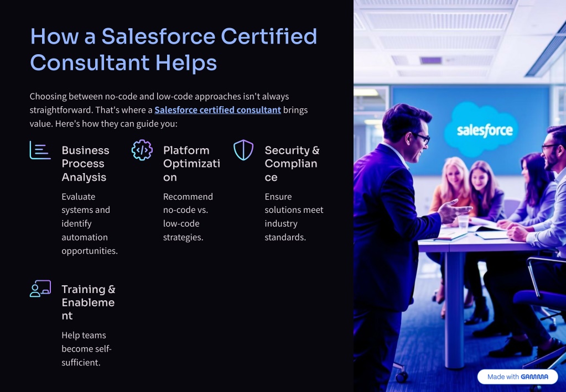Image resolution: width=566 pixels, height=392 pixels.
Task: Click the Security & Compliance shield icon
Action: click(243, 150)
